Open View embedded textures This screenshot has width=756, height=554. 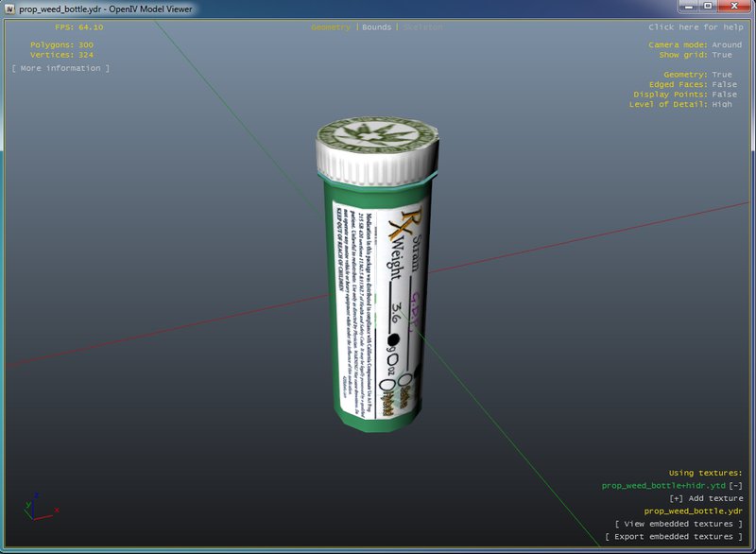(x=679, y=524)
